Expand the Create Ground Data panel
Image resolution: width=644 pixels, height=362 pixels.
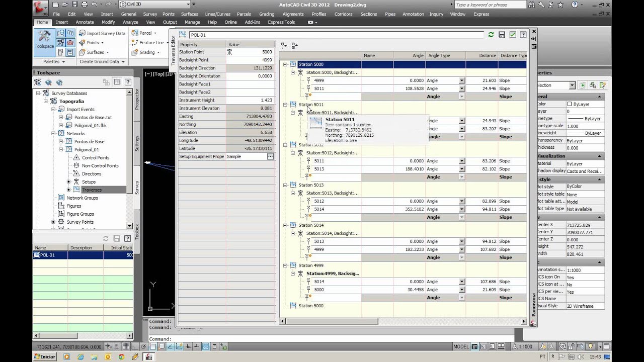click(102, 61)
